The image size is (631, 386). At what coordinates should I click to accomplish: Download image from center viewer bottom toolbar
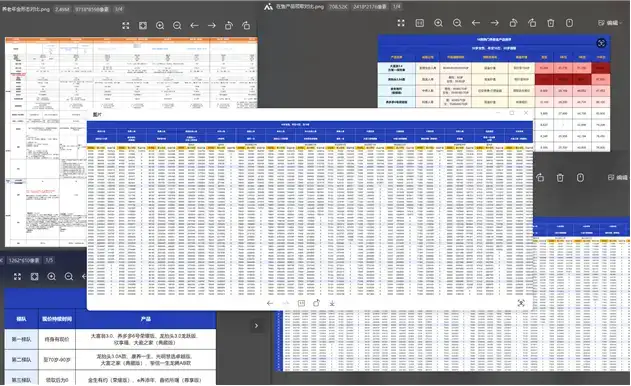coord(332,303)
